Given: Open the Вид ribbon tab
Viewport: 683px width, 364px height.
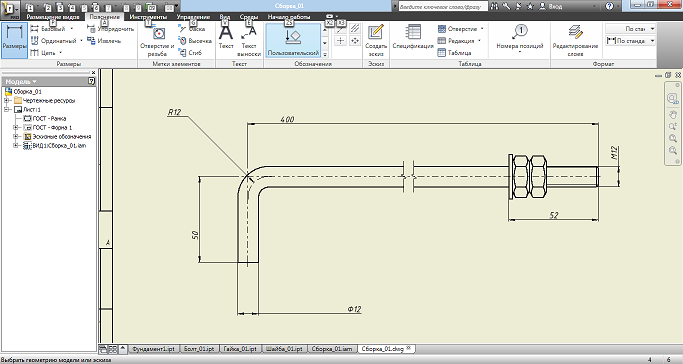Looking at the screenshot, I should point(225,17).
